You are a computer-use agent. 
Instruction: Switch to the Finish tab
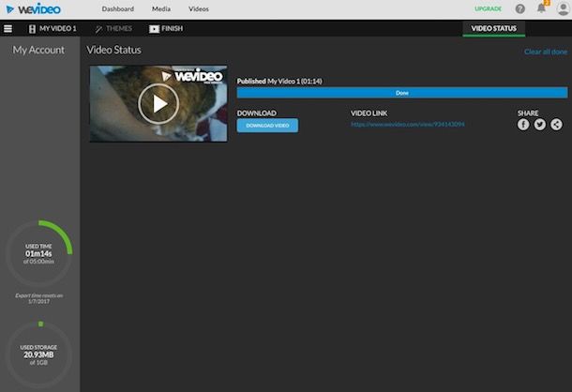coord(166,29)
